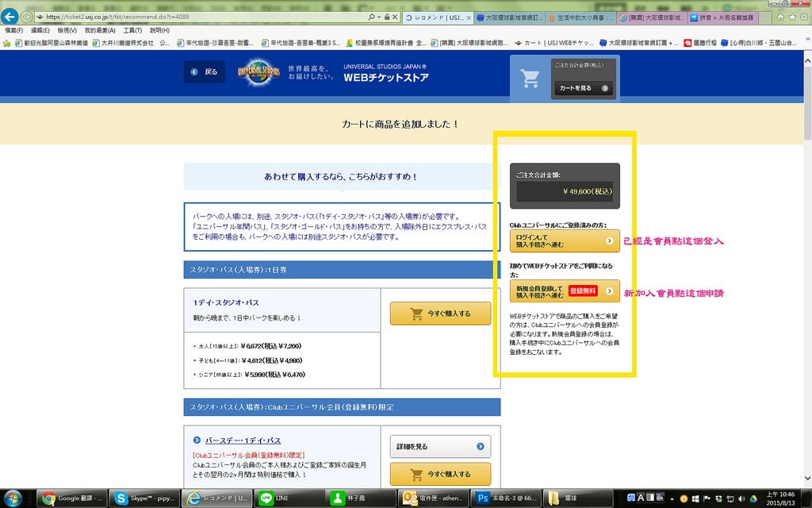Screen dimensions: 812x508
Task: Open Outlook inbox from the taskbar
Action: click(432, 498)
